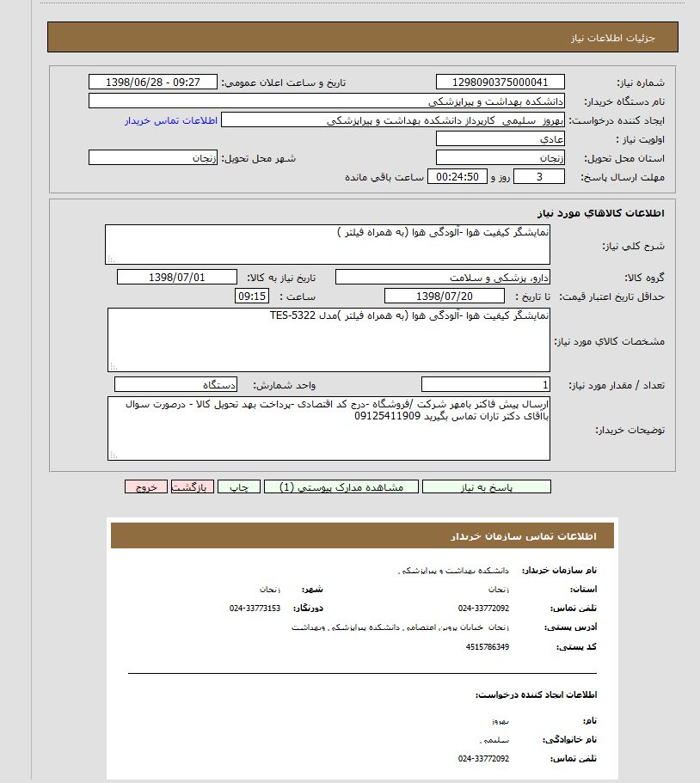Click the ساعت field showing 09:15
Viewport: 700px width, 783px height.
252,296
